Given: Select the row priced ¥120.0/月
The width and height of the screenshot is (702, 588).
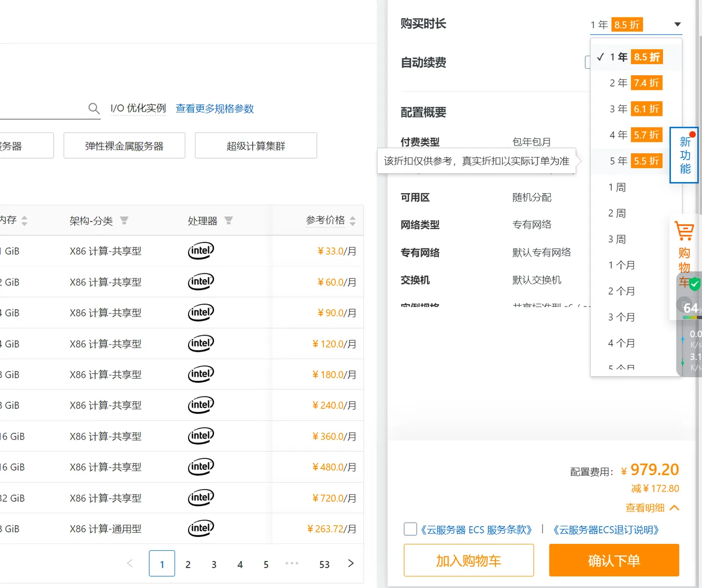Looking at the screenshot, I should (x=182, y=344).
